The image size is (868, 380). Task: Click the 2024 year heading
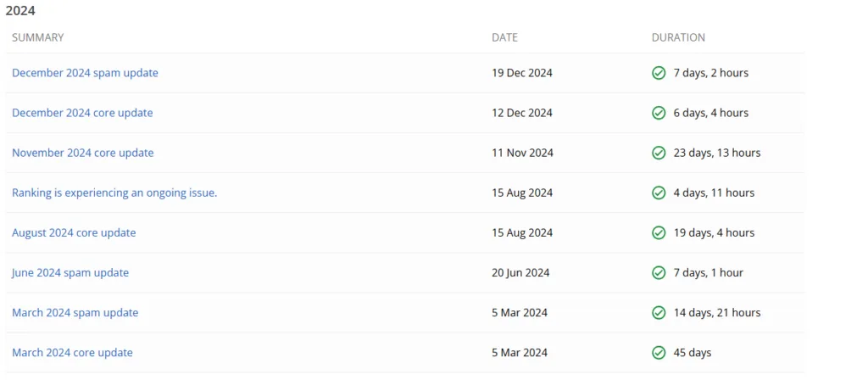(x=20, y=11)
